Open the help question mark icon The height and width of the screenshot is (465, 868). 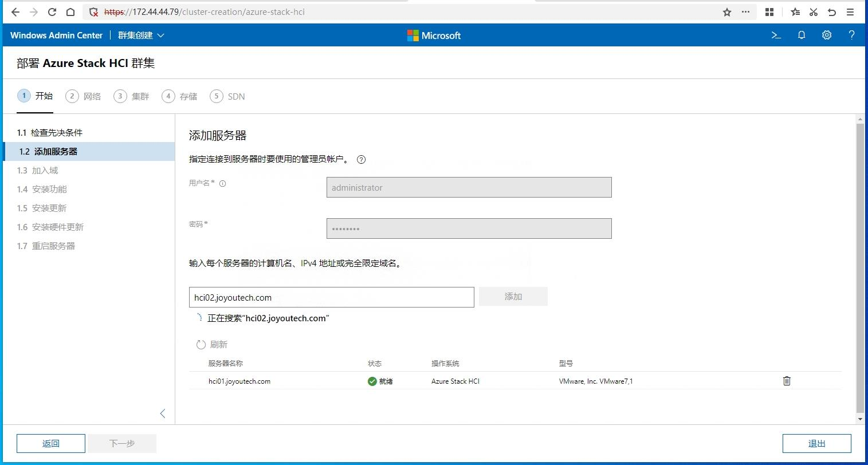tap(851, 36)
